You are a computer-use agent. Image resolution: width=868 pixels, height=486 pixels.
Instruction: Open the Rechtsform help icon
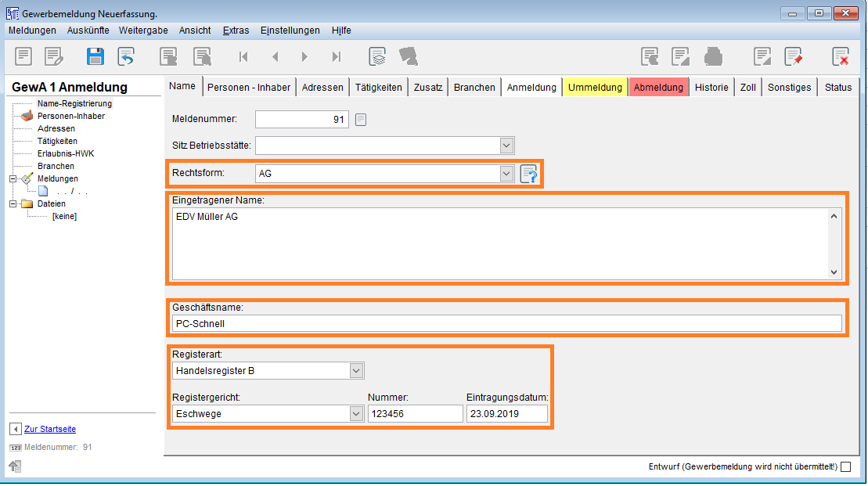[530, 174]
